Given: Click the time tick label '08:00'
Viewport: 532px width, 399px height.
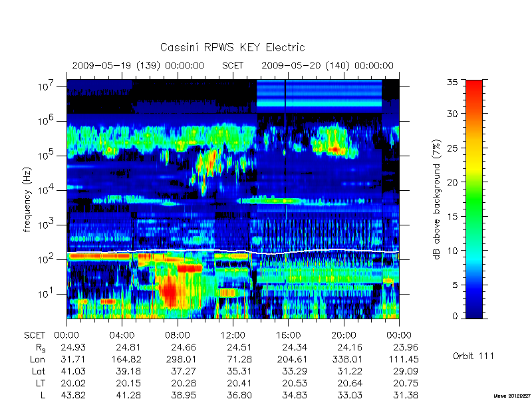Looking at the screenshot, I should click(178, 336).
